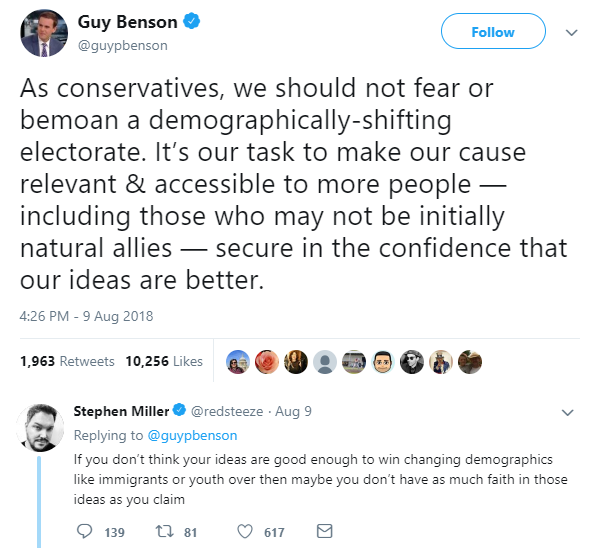The height and width of the screenshot is (548, 594).
Task: View the 1,963 Retweets list
Action: pyautogui.click(x=67, y=361)
